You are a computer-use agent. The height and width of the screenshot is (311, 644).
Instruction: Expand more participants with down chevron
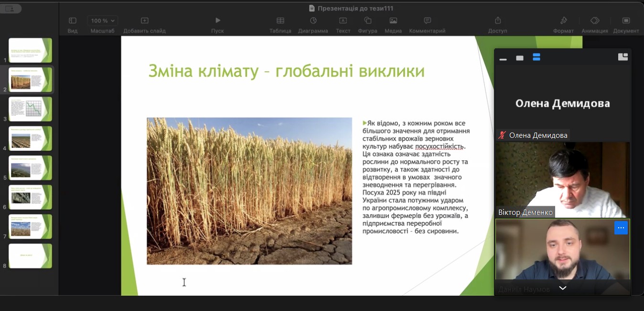[563, 288]
